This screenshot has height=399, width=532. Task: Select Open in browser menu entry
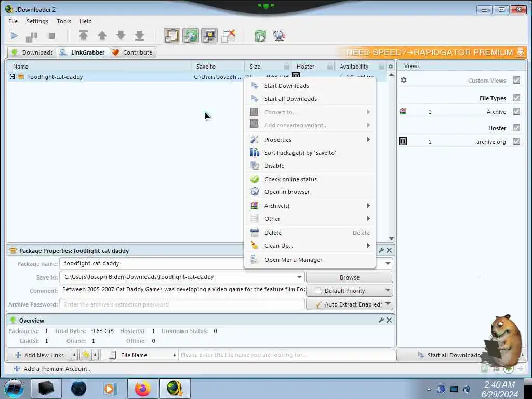tap(310, 192)
